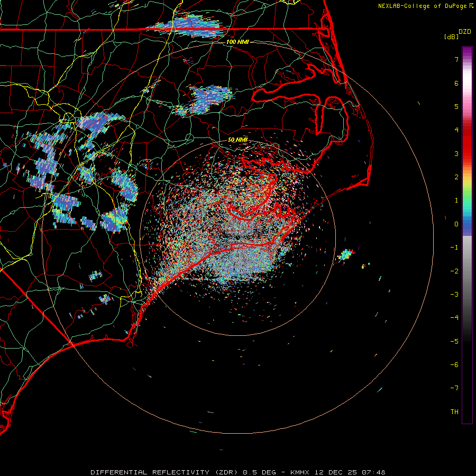Click the color scale value -3
This screenshot has height=476, width=476.
point(454,295)
